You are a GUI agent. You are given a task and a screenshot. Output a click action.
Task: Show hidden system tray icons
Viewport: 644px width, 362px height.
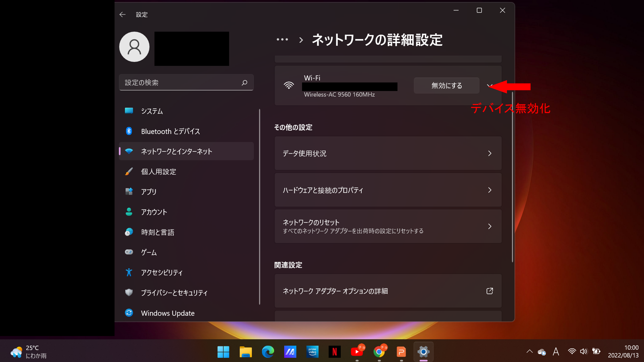(529, 351)
